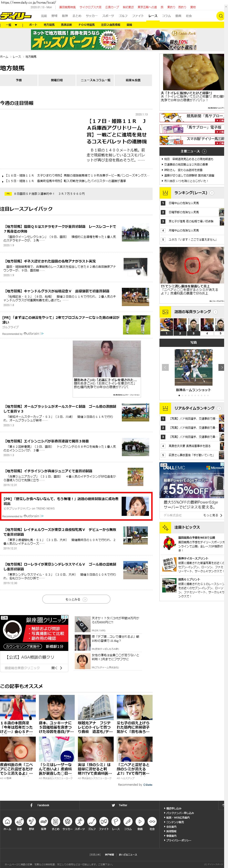Click first dot of 写真 carousel pager
The width and height of the screenshot is (228, 868).
(x=179, y=395)
